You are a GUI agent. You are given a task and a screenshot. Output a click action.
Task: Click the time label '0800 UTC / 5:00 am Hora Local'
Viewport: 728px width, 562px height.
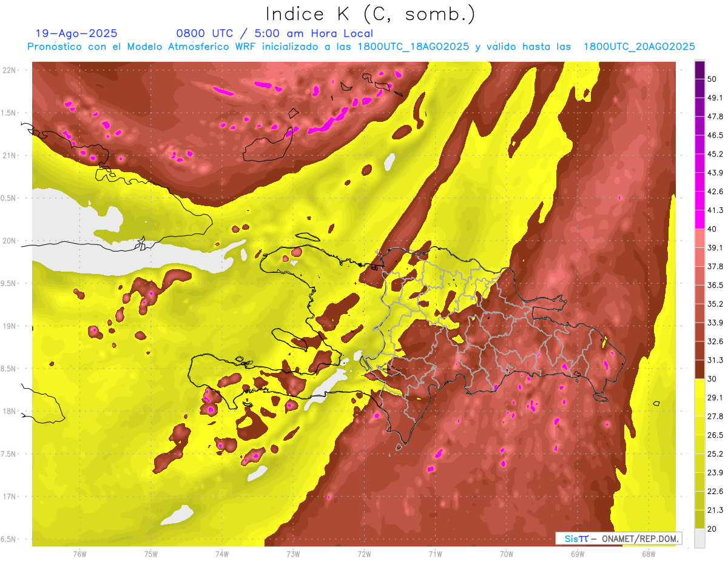[274, 33]
